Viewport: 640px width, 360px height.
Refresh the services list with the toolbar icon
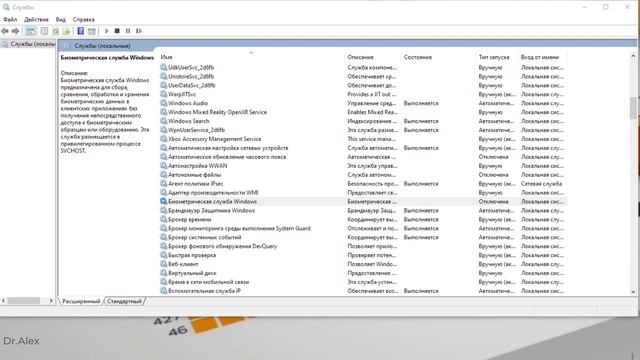56,31
